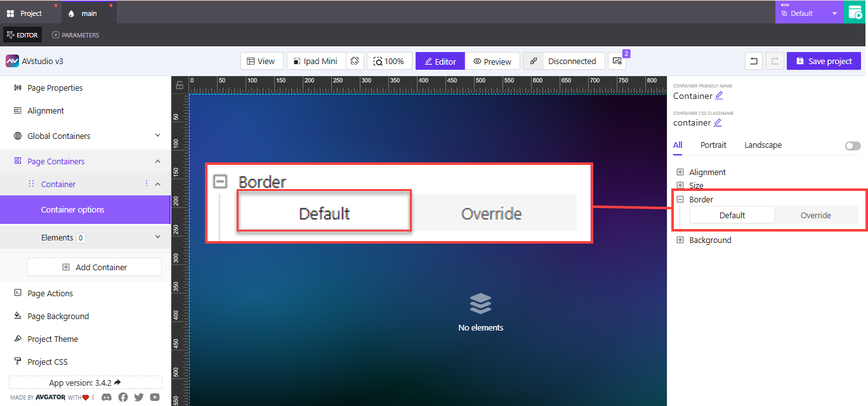Open the Project Theme panel
This screenshot has height=406, width=868.
53,339
